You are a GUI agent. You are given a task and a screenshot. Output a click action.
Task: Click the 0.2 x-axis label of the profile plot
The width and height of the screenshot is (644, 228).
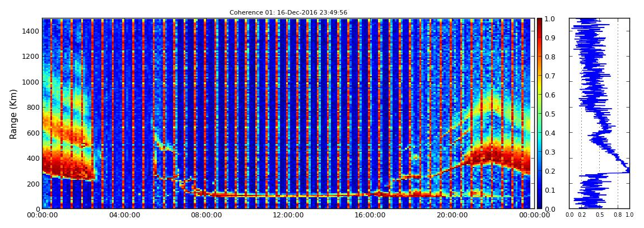tap(582, 215)
